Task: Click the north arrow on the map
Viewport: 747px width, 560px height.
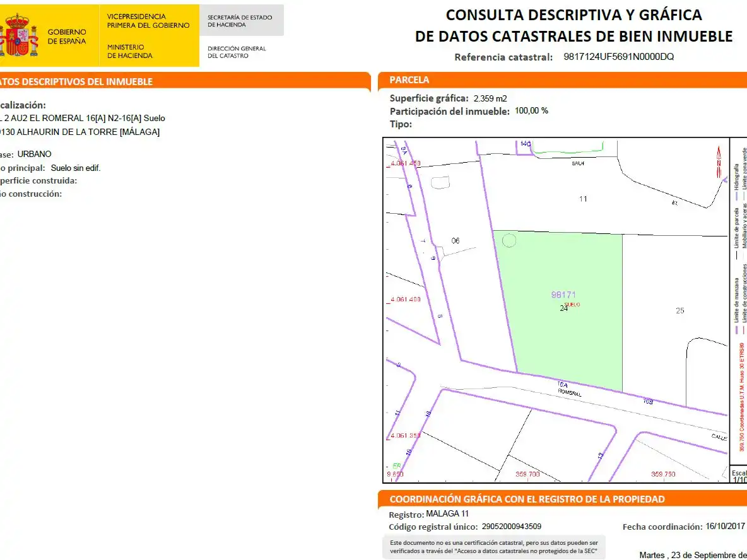Action: pyautogui.click(x=719, y=162)
